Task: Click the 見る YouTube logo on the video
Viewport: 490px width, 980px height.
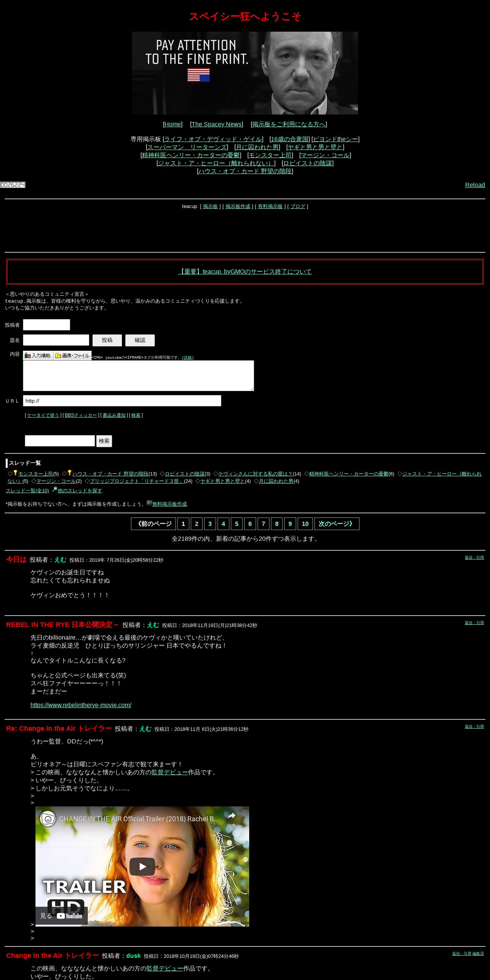Action: 61,916
